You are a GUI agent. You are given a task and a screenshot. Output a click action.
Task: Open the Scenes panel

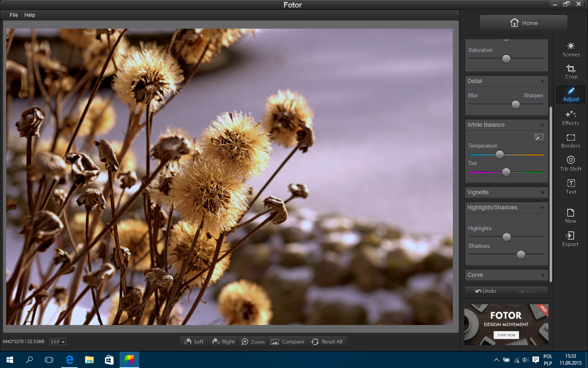pyautogui.click(x=571, y=49)
